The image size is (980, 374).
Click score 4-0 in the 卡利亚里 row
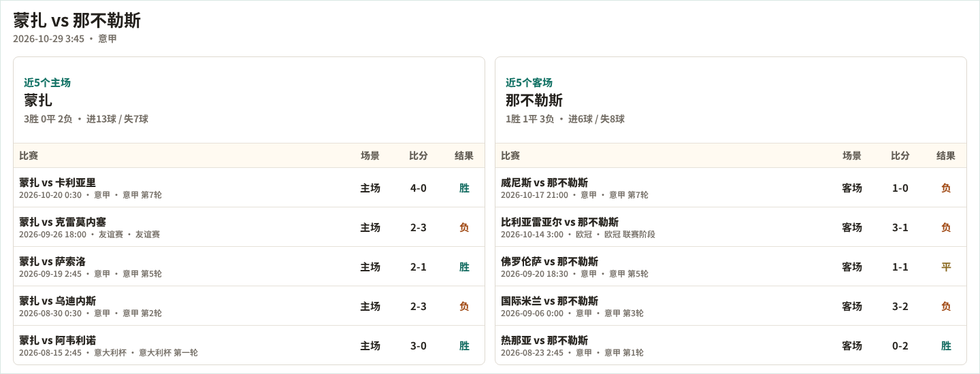pos(419,188)
